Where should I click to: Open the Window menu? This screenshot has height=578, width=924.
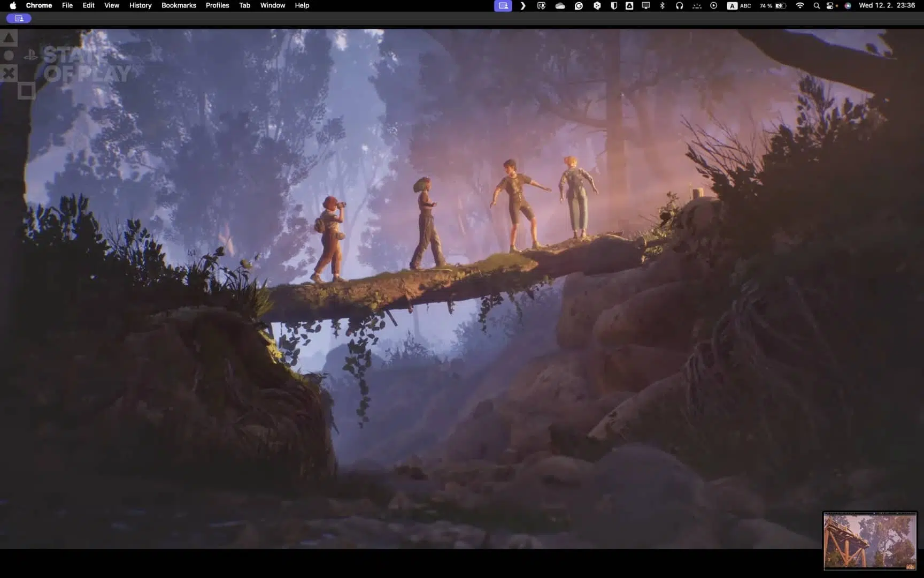pos(273,5)
